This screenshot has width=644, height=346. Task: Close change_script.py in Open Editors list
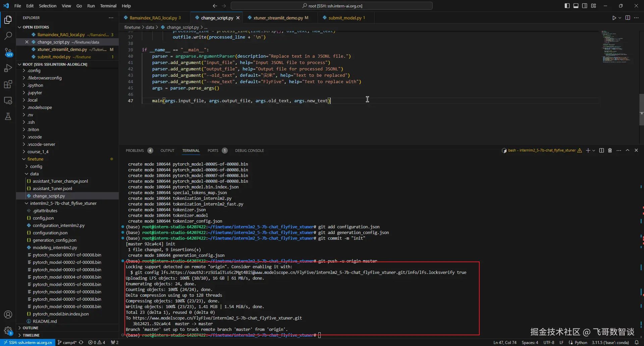point(27,42)
